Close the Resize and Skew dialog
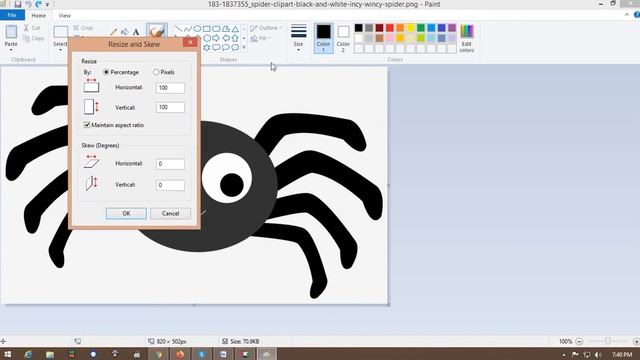Image resolution: width=640 pixels, height=360 pixels. pos(190,42)
